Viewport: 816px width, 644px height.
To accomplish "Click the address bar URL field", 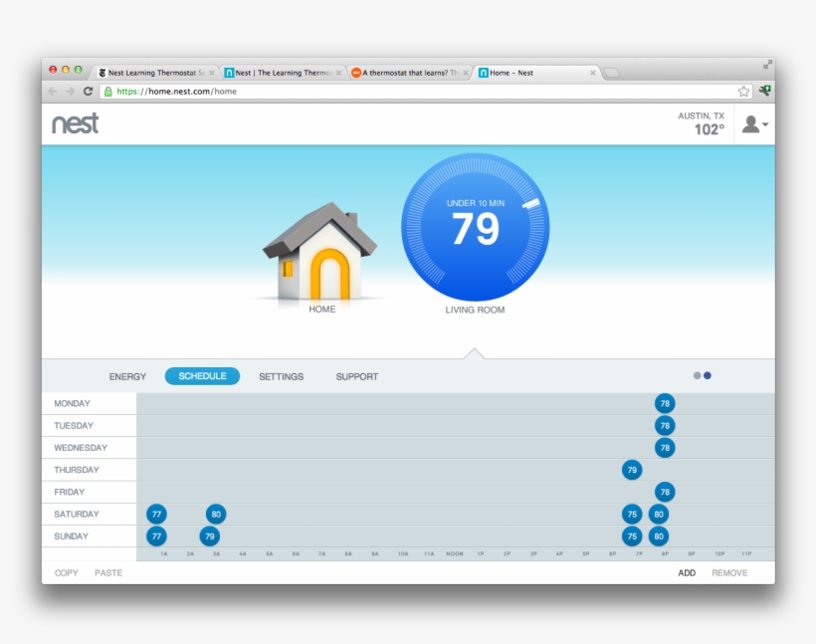I will pyautogui.click(x=426, y=92).
